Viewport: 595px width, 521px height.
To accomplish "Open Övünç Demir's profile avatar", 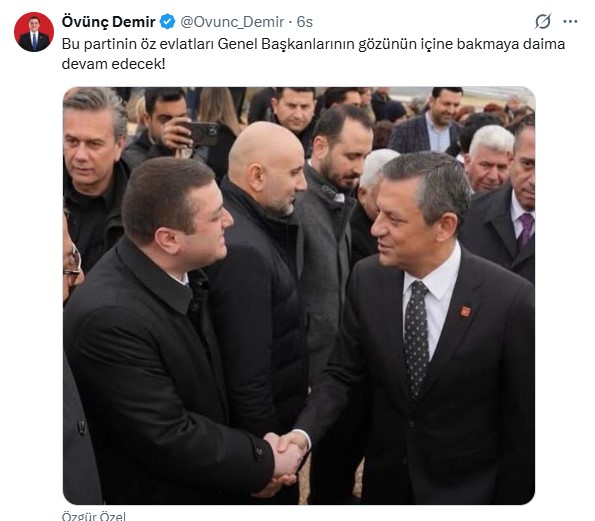I will tap(34, 32).
